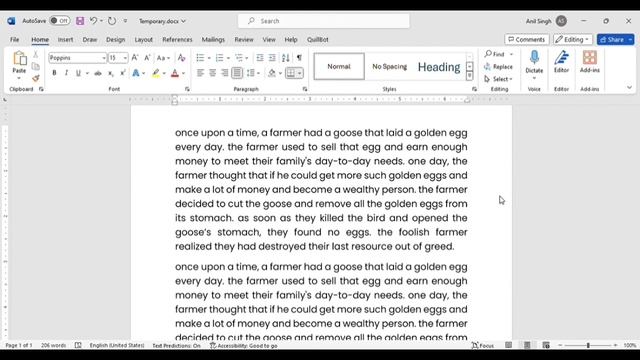Adjust the zoom slider in the status bar

tap(588, 345)
